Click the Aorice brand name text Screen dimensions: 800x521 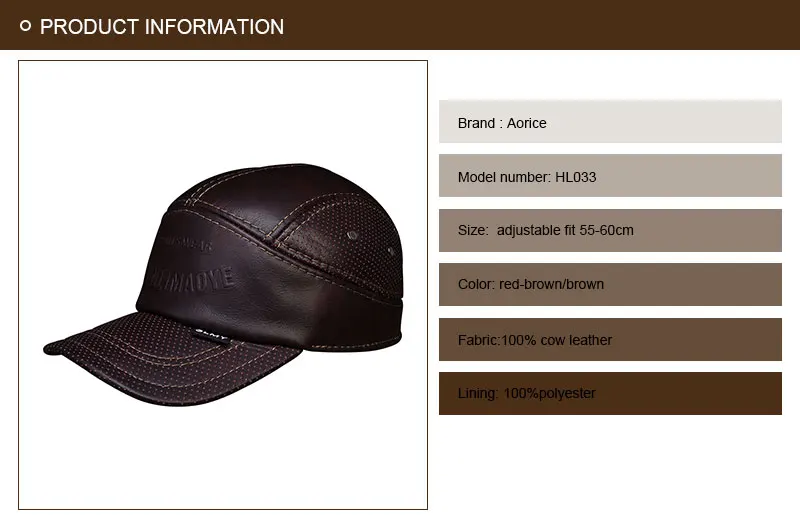pyautogui.click(x=527, y=123)
